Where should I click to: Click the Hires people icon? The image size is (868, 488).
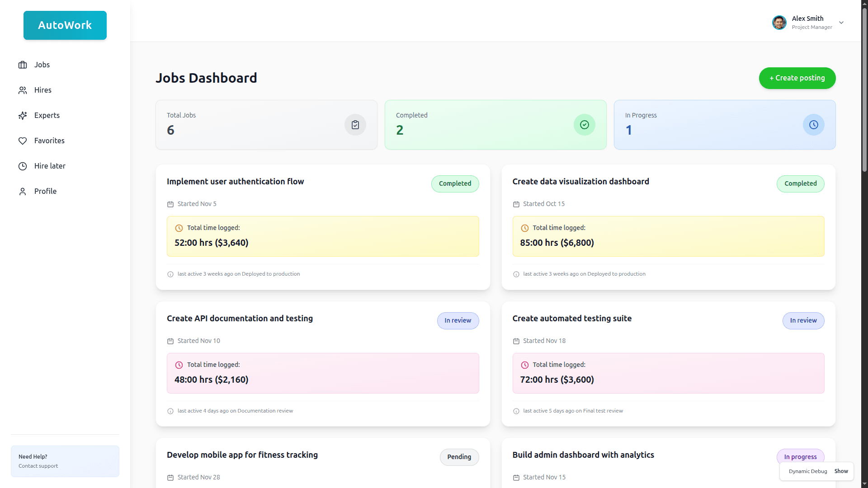(23, 90)
